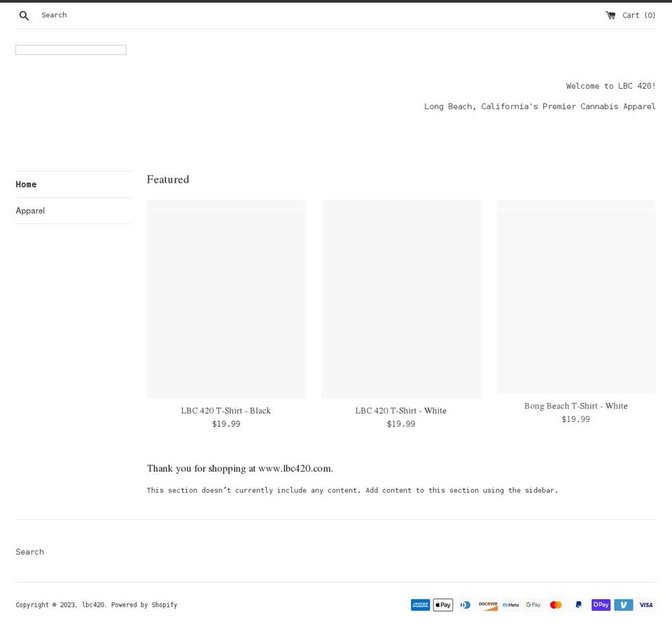Select the Venmo payment icon
Screen dimensions: 672x627
coord(624,605)
